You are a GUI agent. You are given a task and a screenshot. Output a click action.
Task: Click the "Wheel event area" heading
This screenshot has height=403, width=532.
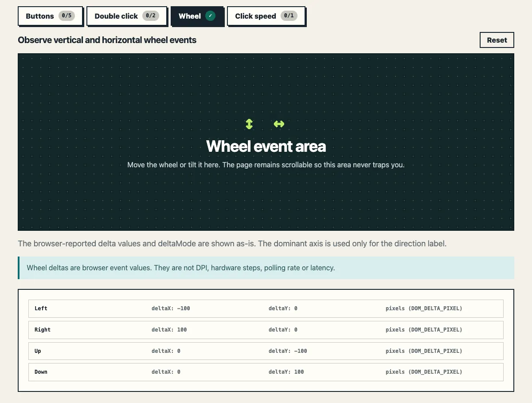(266, 146)
